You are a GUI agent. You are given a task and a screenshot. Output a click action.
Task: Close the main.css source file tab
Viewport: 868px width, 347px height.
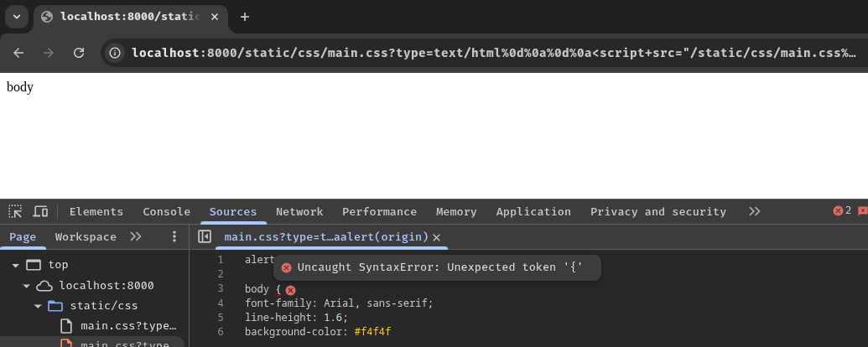click(x=436, y=237)
